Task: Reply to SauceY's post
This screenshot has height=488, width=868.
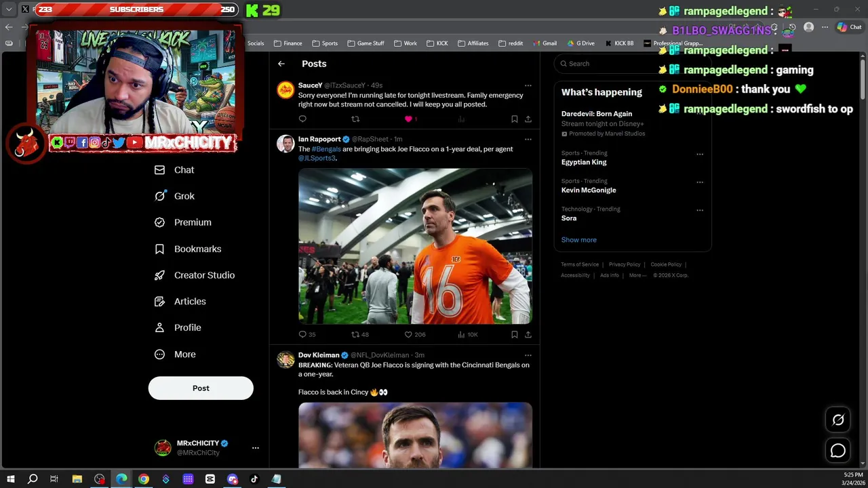Action: pyautogui.click(x=302, y=119)
